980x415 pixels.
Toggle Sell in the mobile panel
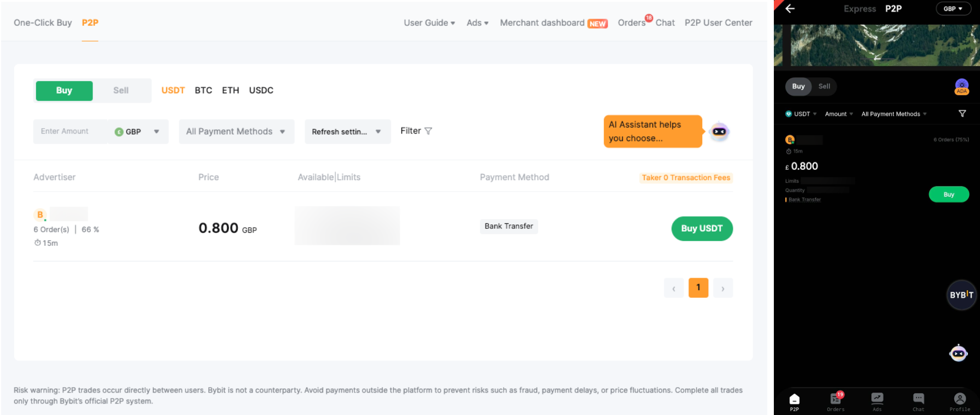coord(824,87)
